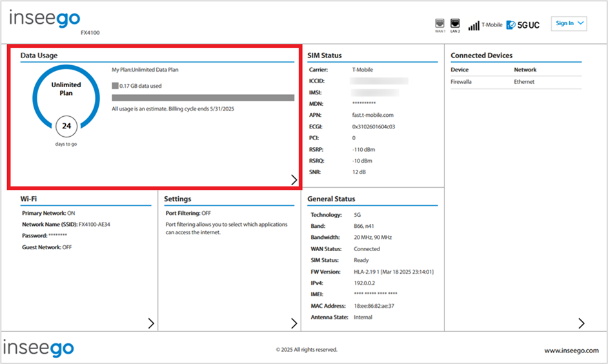Screen dimensions: 608x364
Task: Click the inseego logo in footer
Action: (38, 348)
